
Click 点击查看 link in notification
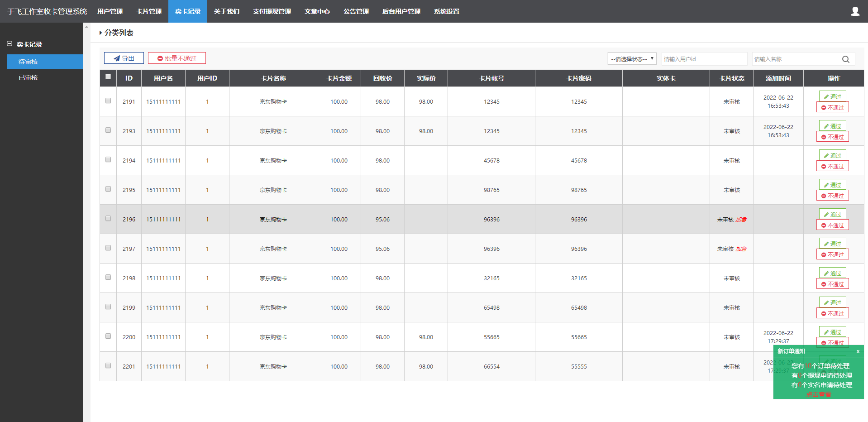coord(818,394)
